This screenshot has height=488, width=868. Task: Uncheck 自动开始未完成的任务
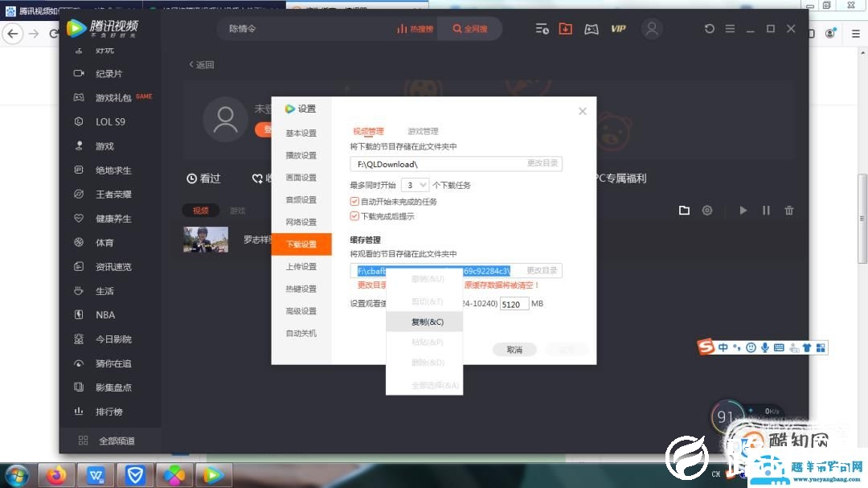(x=354, y=202)
